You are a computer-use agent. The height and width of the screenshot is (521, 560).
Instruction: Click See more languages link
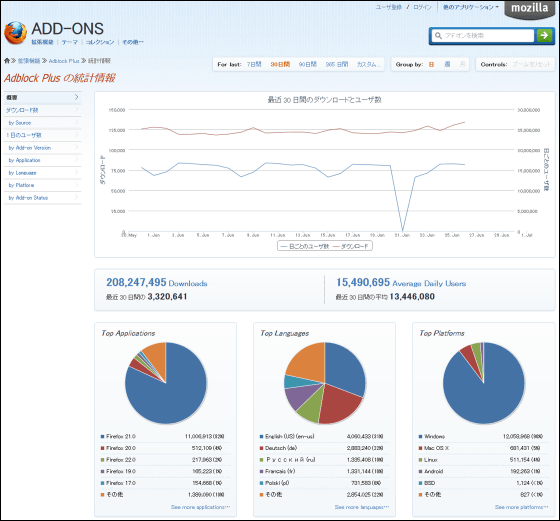(x=362, y=507)
